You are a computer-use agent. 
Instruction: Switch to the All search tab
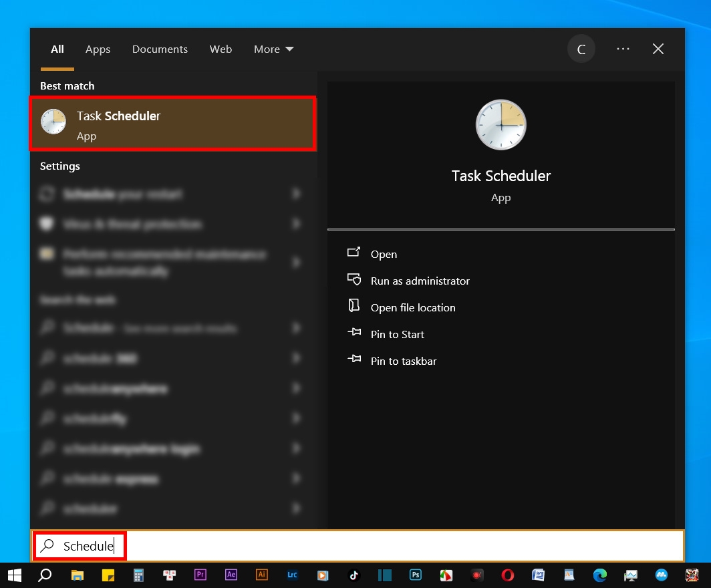[57, 49]
